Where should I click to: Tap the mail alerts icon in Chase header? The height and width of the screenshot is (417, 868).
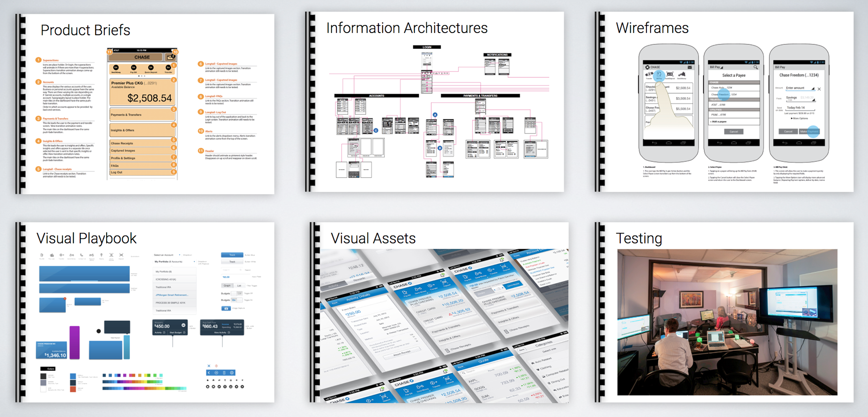coord(170,57)
